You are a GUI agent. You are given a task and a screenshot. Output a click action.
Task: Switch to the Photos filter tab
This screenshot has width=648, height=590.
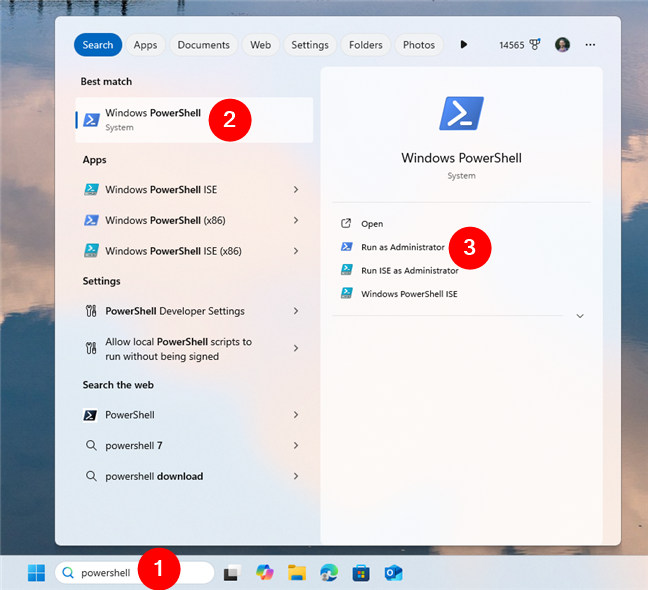point(419,45)
